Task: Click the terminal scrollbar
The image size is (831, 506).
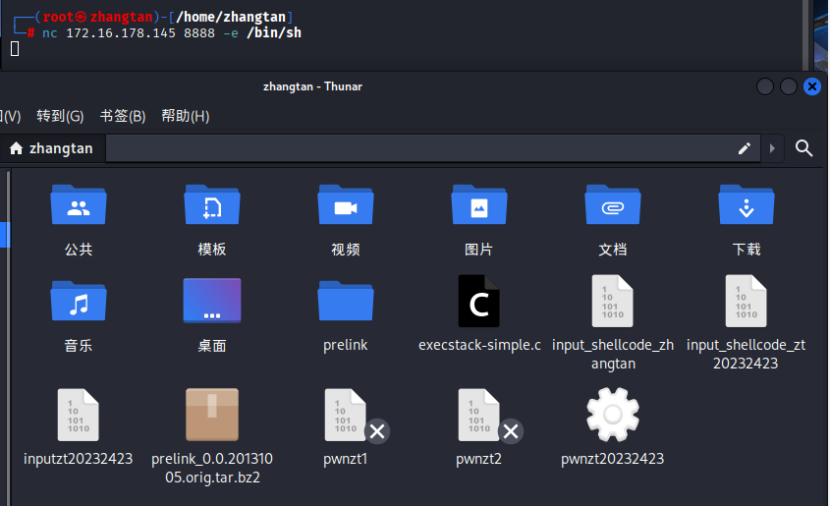Action: (x=806, y=35)
